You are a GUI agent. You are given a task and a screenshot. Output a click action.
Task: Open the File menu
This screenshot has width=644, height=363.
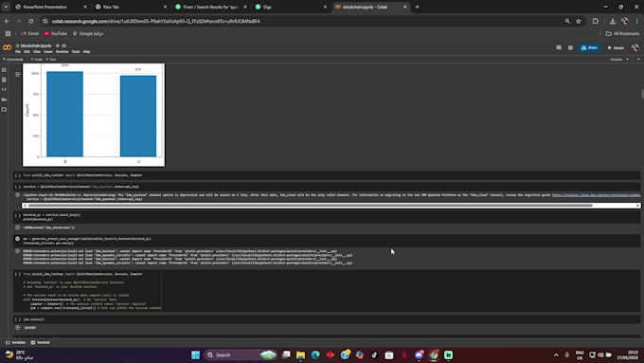coord(18,52)
